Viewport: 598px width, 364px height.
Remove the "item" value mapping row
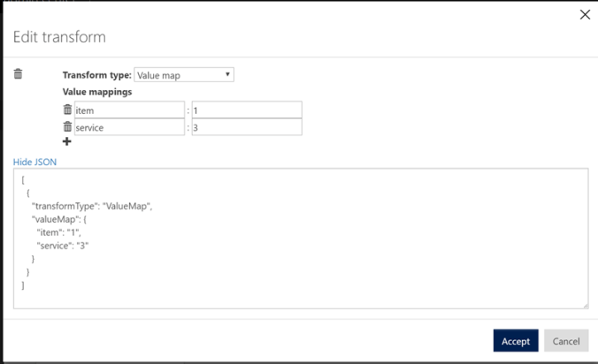(x=67, y=110)
